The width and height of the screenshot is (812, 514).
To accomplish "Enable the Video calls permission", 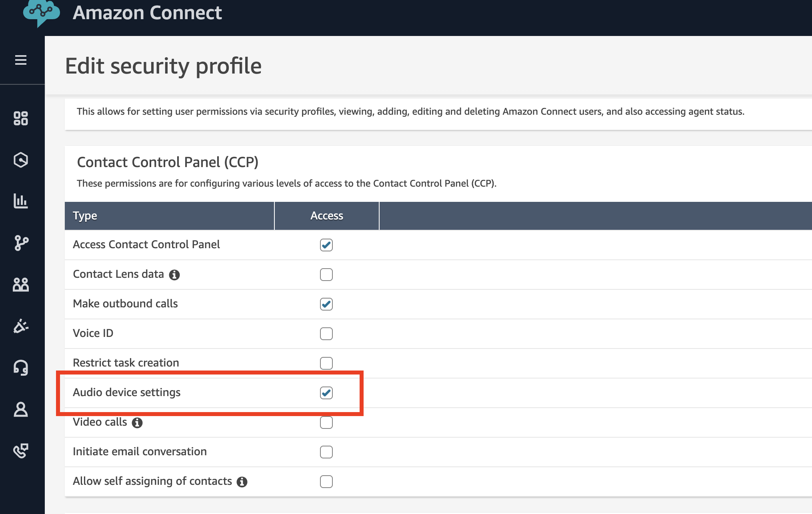I will pos(326,422).
